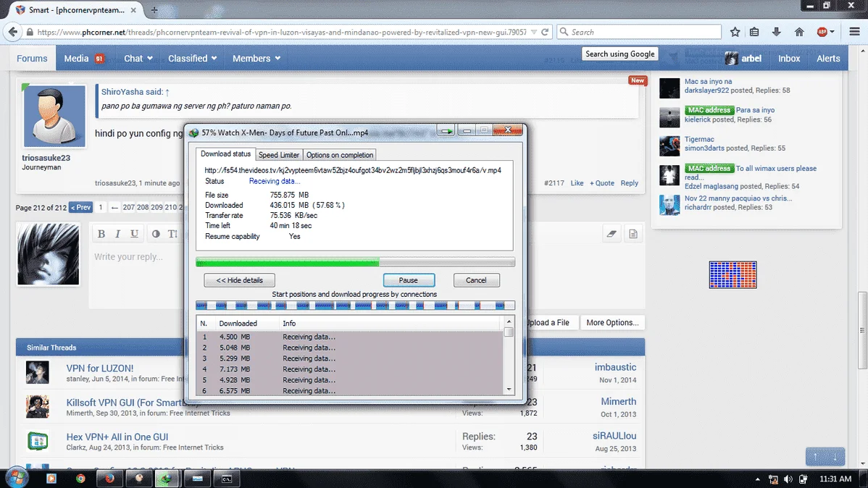Open the Classified dropdown menu
This screenshot has width=868, height=488.
(x=192, y=58)
